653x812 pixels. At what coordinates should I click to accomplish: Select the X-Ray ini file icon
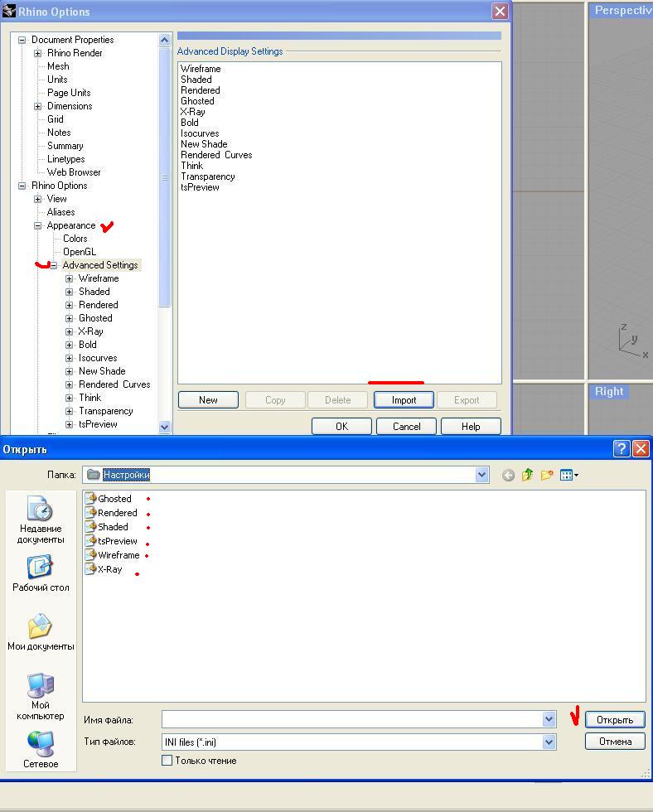click(90, 568)
